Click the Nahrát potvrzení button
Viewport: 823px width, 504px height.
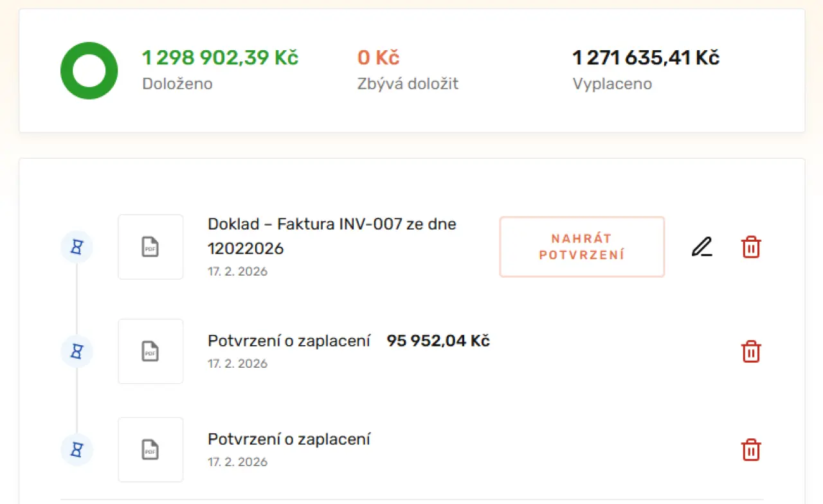(x=582, y=247)
